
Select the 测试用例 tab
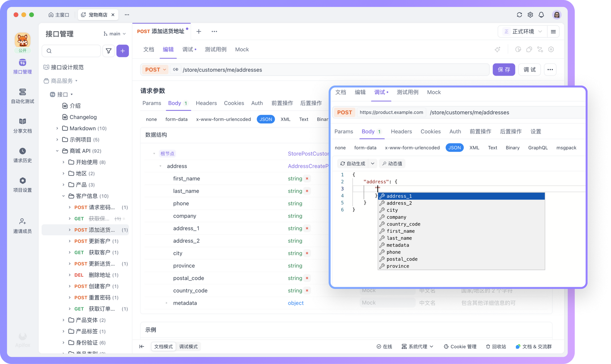(x=215, y=49)
